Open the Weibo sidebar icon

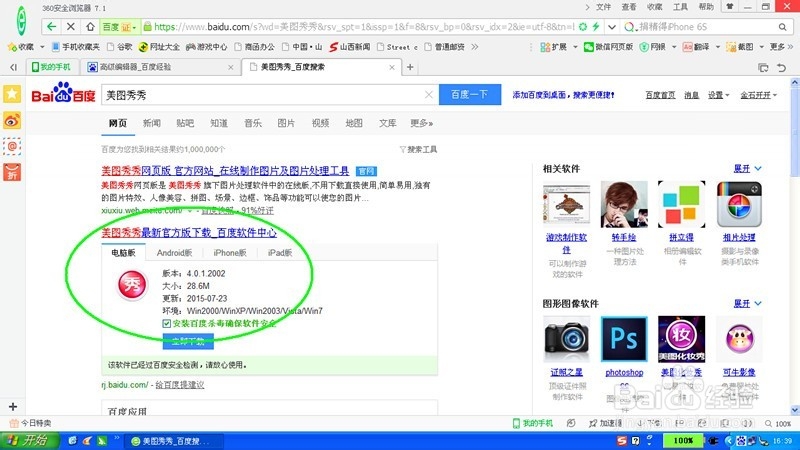point(12,120)
